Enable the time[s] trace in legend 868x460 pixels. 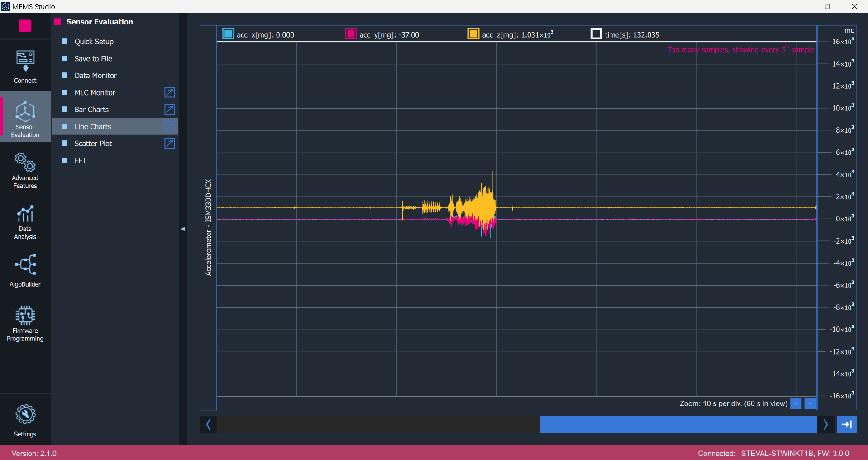pyautogui.click(x=596, y=34)
